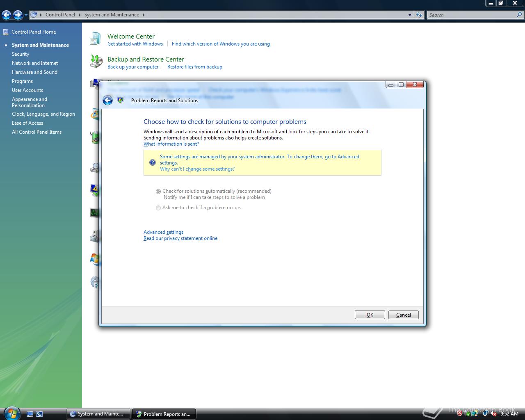
Task: Open the Security category in the sidebar
Action: 21,54
